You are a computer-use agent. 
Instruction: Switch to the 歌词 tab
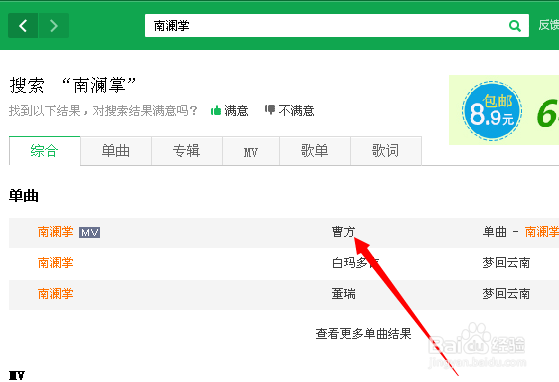[x=386, y=151]
